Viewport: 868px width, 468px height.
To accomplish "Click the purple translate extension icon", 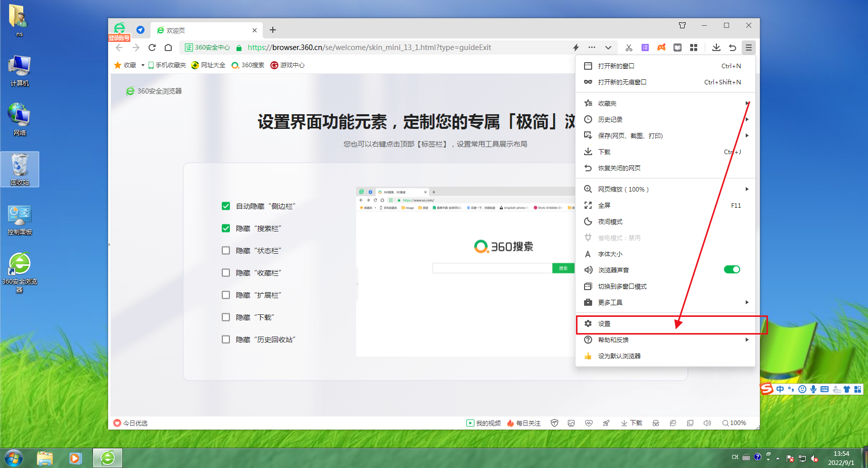I will 645,48.
